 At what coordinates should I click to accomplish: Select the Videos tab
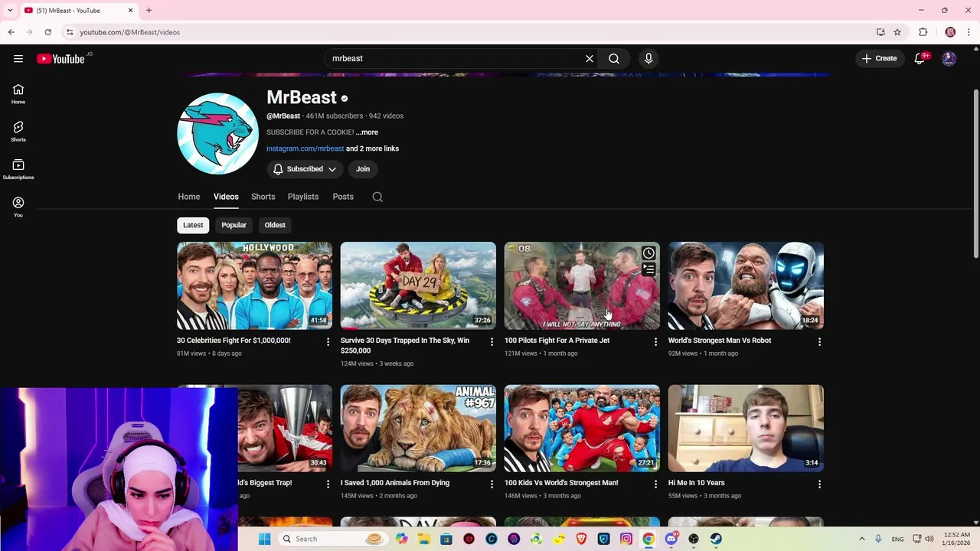226,197
